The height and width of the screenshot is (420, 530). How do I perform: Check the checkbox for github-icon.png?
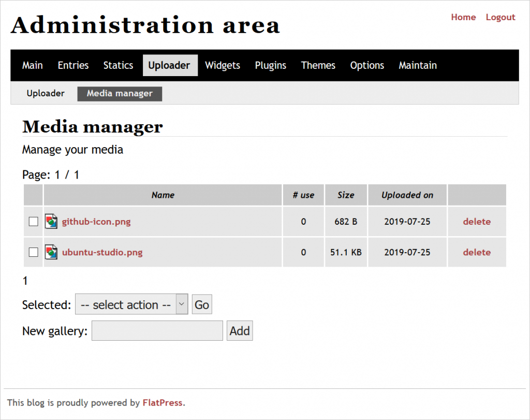(33, 221)
